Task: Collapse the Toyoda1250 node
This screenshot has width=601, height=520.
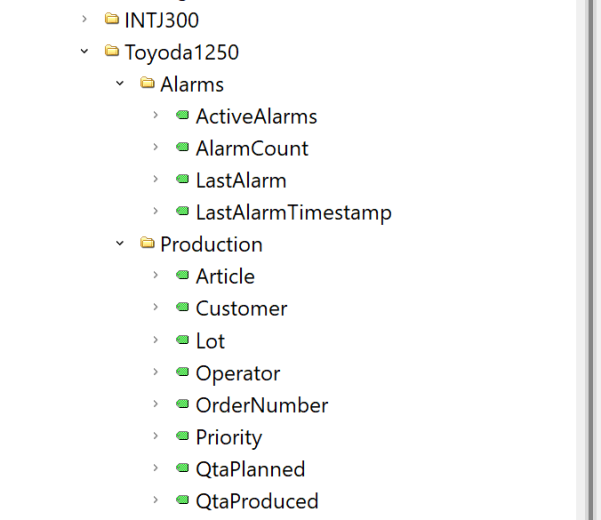Action: point(84,52)
